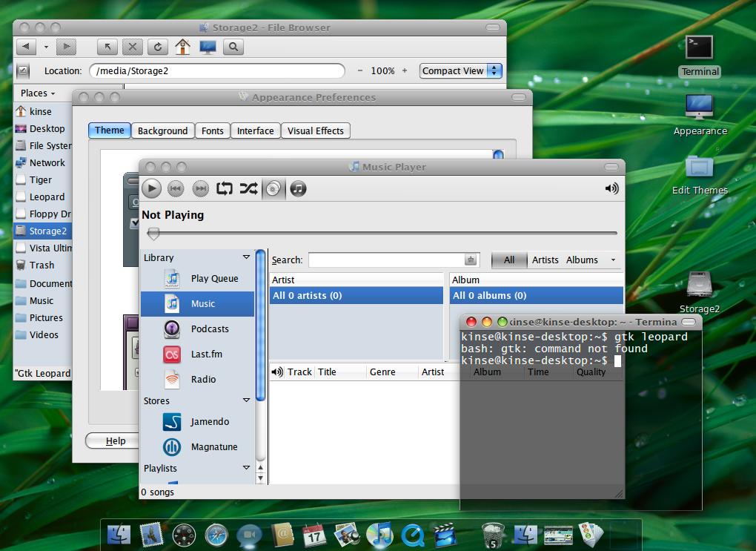Open the calendar icon in dock
This screenshot has height=551, width=756.
click(x=314, y=535)
